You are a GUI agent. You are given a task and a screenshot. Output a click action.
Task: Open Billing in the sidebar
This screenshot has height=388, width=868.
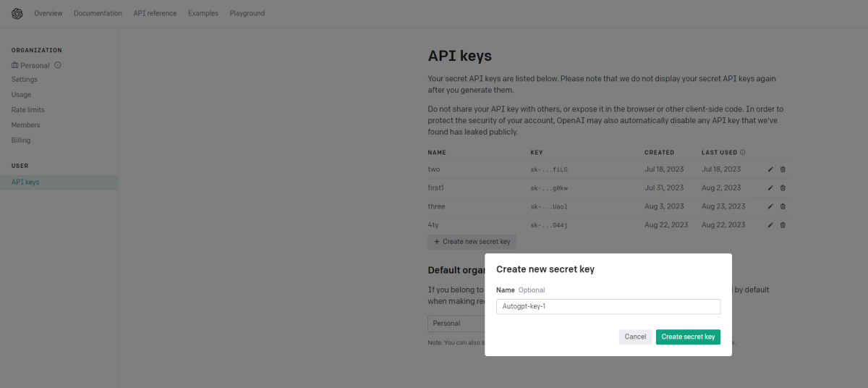[21, 140]
